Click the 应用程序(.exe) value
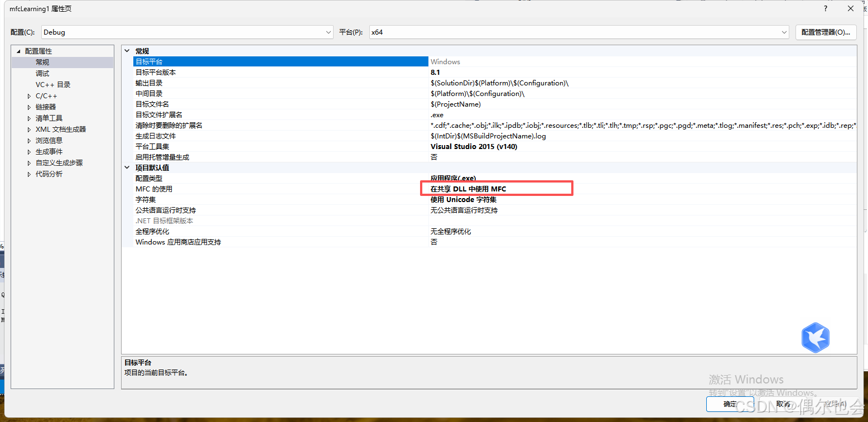The width and height of the screenshot is (868, 422). click(x=453, y=179)
